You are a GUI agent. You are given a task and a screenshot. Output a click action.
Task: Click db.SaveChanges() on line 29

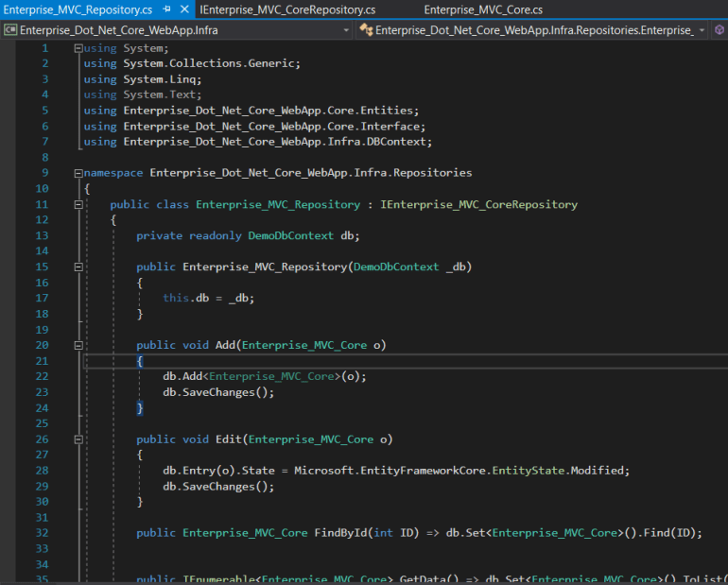(x=218, y=487)
